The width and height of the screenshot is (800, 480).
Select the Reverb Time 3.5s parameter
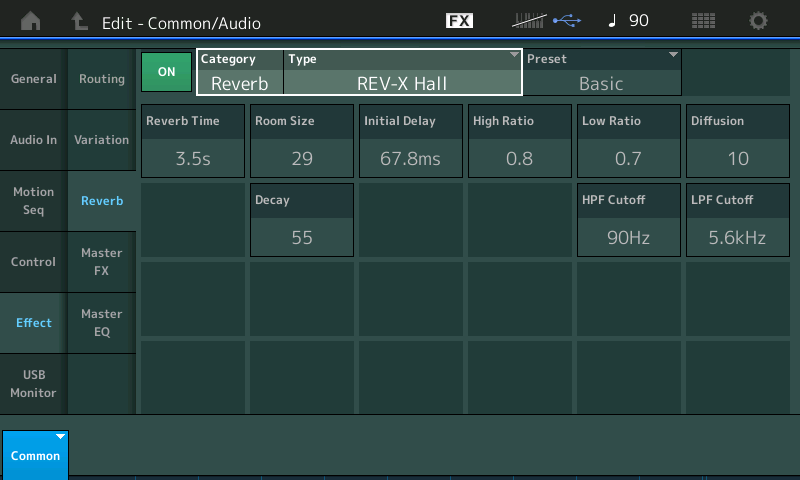tap(193, 141)
